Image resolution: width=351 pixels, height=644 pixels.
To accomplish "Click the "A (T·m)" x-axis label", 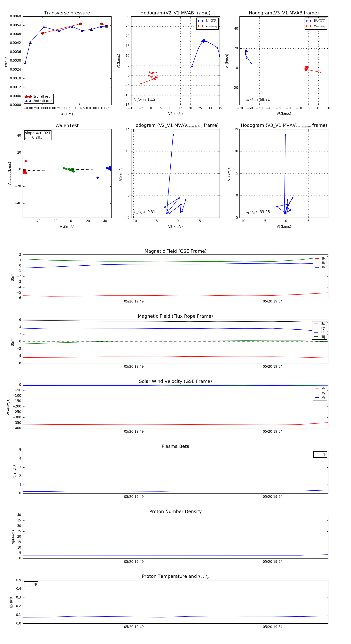I will 67,114.
